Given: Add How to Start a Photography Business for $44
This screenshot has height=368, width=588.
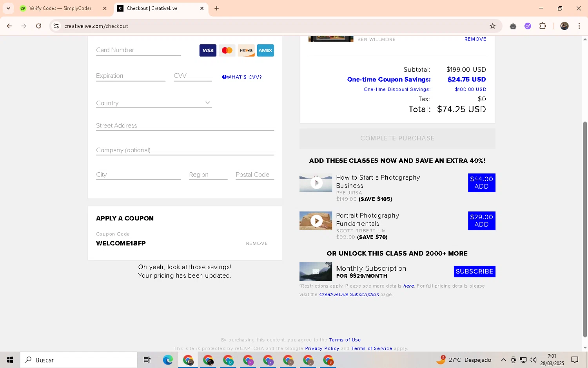Looking at the screenshot, I should pyautogui.click(x=481, y=183).
